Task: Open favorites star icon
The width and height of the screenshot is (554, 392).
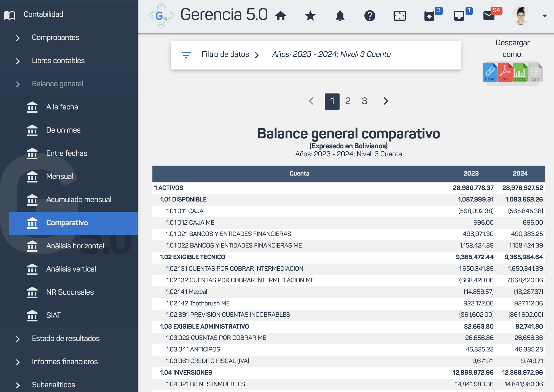Action: point(310,16)
